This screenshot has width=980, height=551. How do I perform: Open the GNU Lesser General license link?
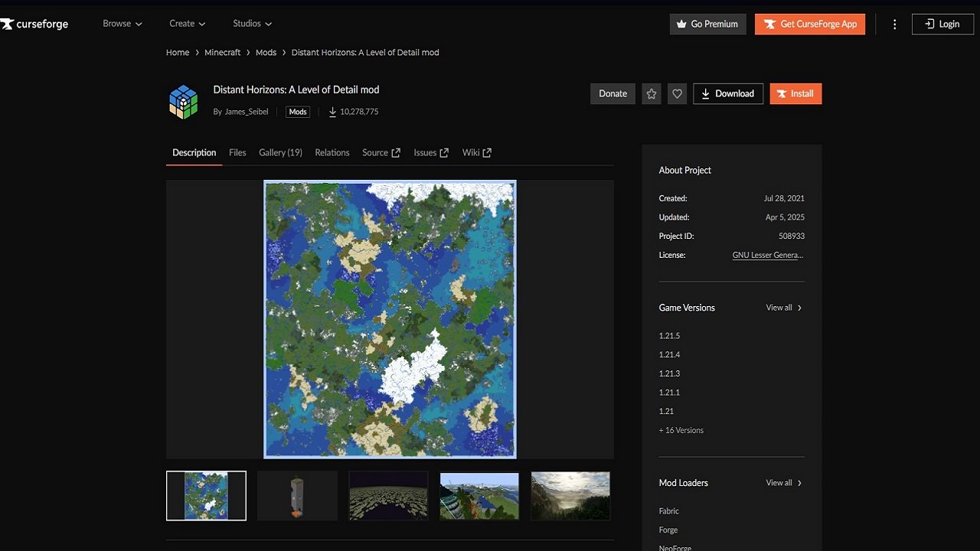[x=768, y=255]
